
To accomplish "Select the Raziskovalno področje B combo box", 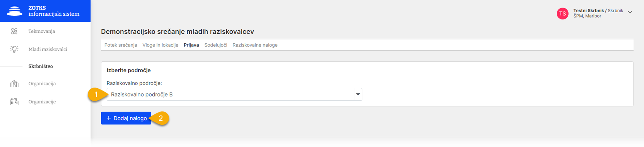I will [234, 94].
